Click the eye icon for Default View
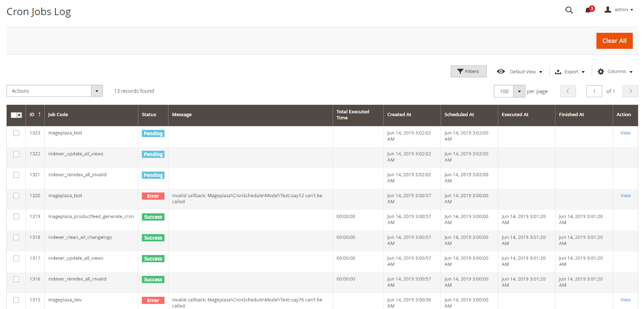This screenshot has width=644, height=309. click(501, 72)
